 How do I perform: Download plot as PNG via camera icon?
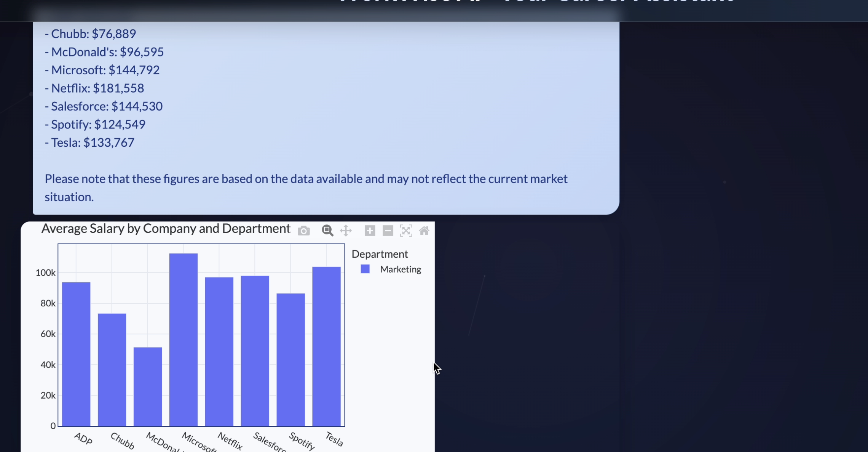click(303, 231)
